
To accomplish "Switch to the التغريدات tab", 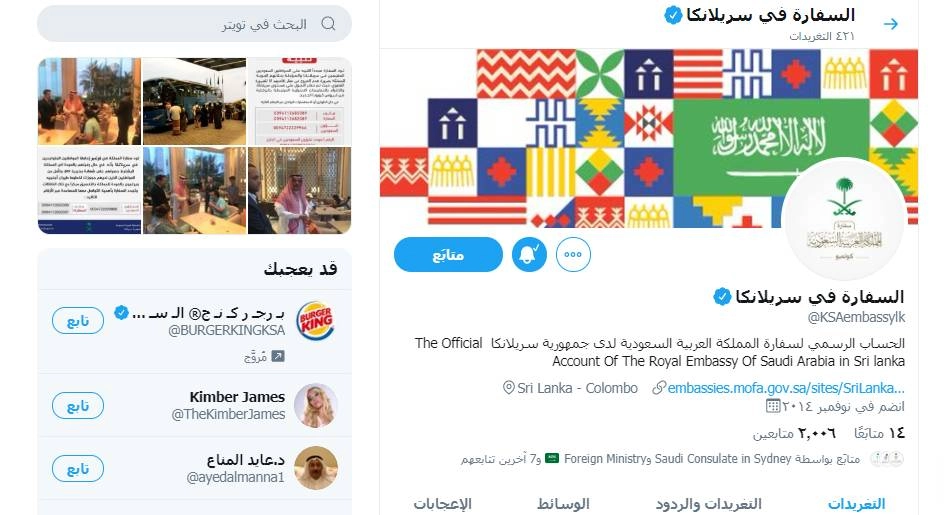I will tap(857, 504).
